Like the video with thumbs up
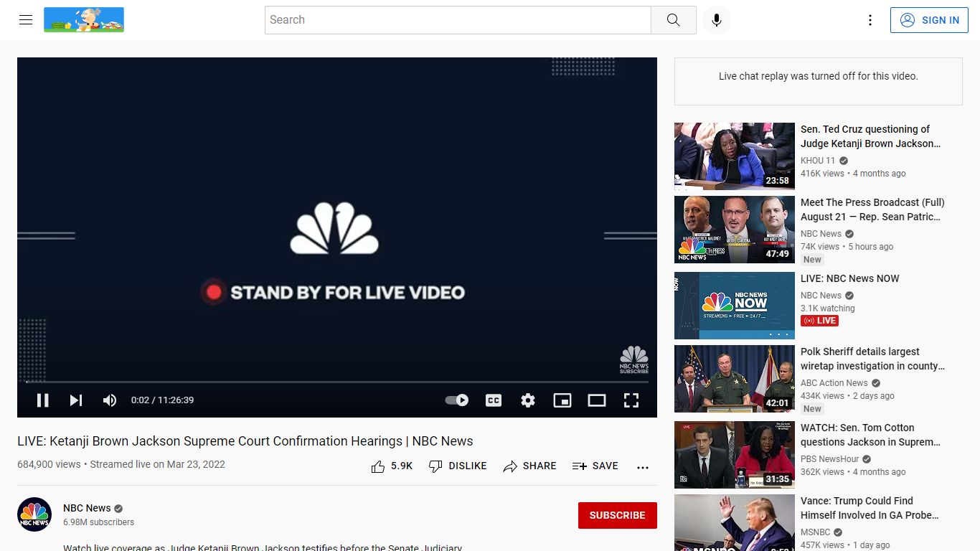 pyautogui.click(x=392, y=466)
